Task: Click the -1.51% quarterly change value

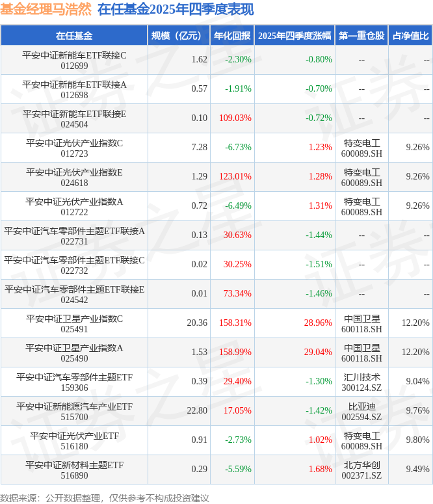Action: (x=319, y=264)
